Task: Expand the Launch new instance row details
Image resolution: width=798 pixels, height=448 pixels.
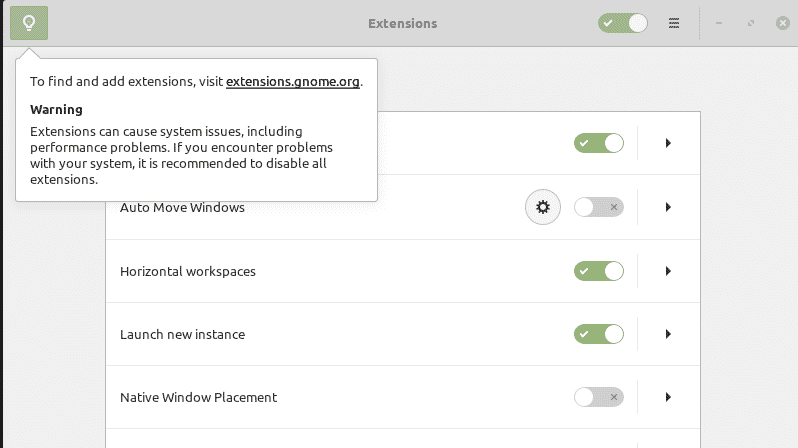Action: (x=668, y=334)
